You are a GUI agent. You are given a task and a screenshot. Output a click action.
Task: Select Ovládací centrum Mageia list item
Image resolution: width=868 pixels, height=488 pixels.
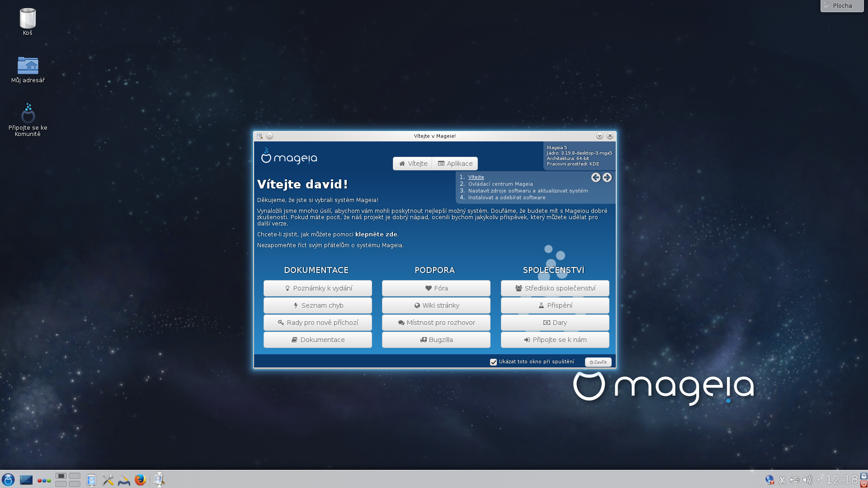(500, 184)
